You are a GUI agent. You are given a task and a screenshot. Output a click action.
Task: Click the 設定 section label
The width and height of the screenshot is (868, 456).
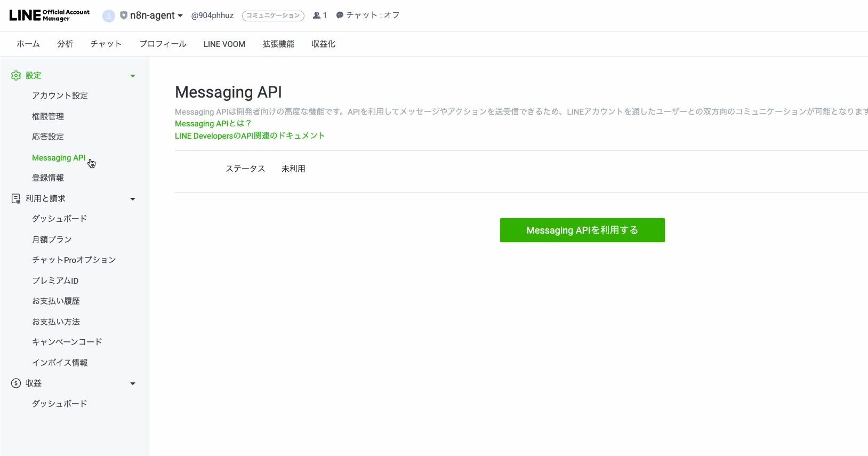tap(34, 76)
